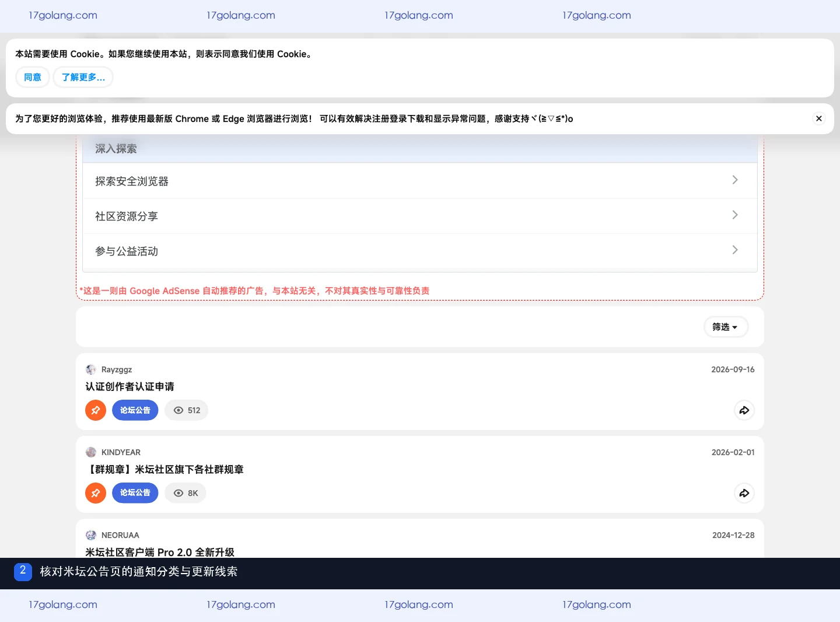Screen dimensions: 840x622
Task: Click the date 2024-12-28
Action: [733, 535]
